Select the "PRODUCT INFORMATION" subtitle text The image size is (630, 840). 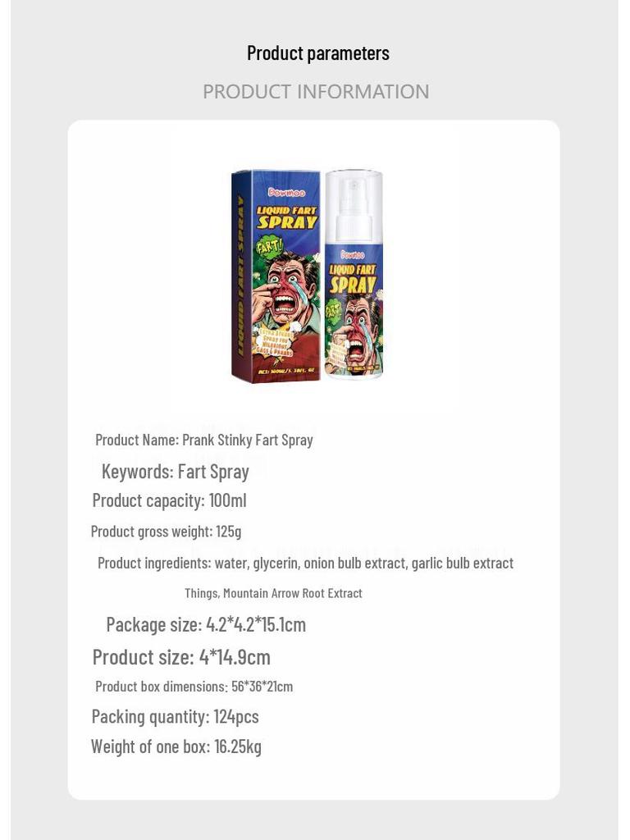(x=316, y=92)
